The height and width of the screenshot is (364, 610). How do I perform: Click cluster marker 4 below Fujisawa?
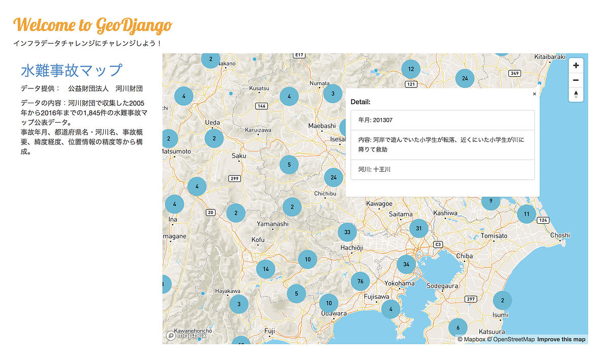pos(390,309)
